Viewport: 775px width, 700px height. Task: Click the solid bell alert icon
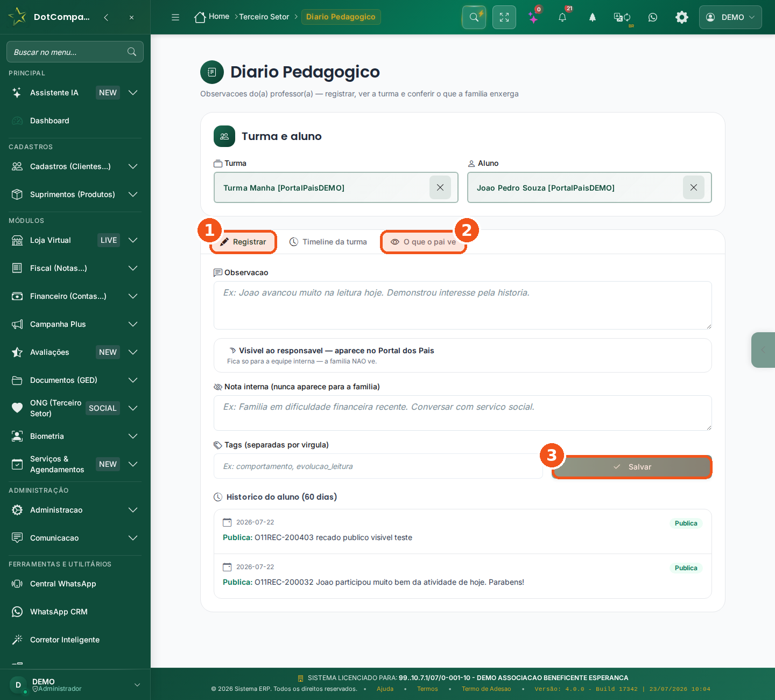pyautogui.click(x=593, y=17)
